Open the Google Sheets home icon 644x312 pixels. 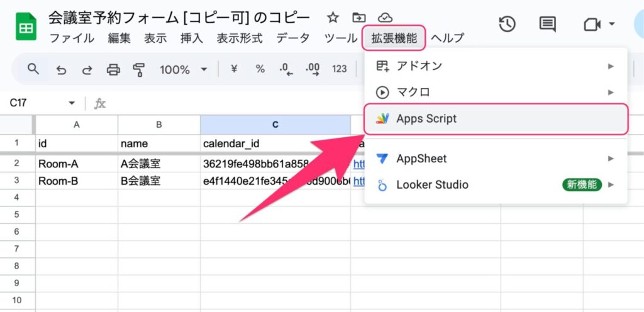(x=26, y=26)
